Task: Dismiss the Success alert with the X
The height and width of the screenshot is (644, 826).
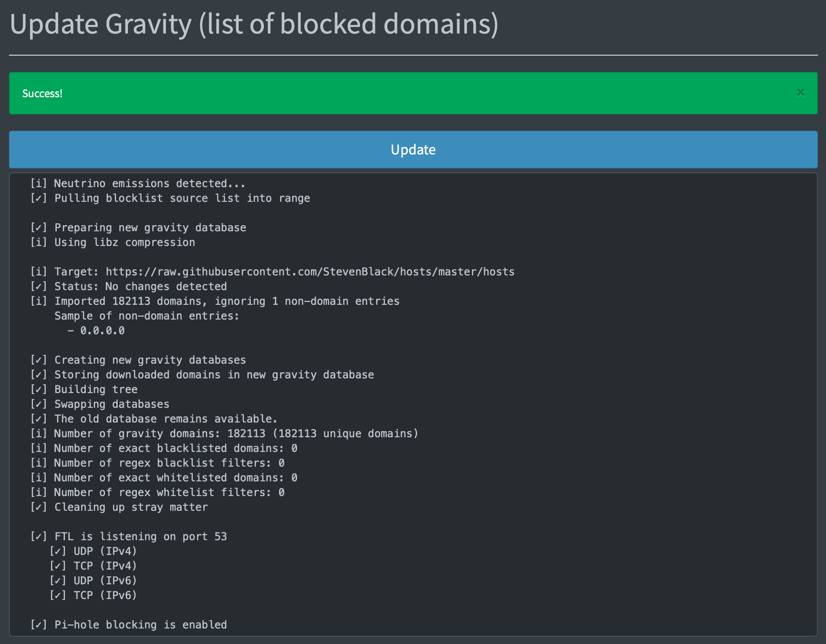Action: tap(800, 93)
